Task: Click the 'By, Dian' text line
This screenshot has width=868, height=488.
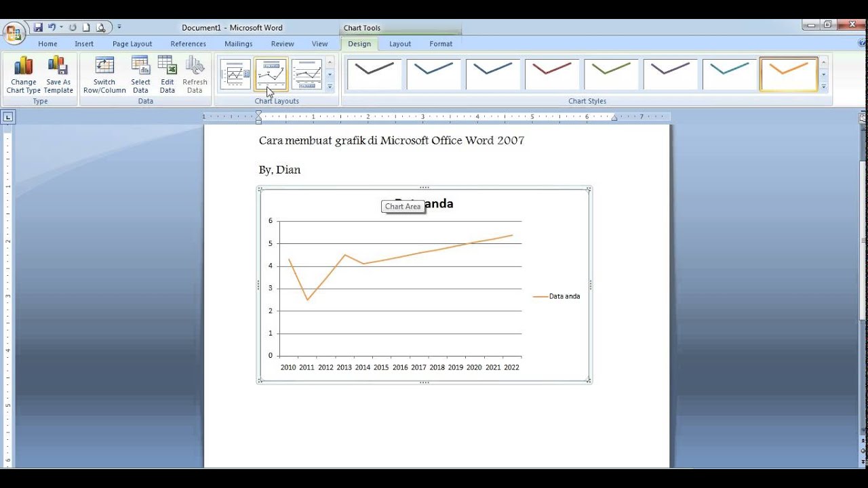Action: pyautogui.click(x=279, y=169)
